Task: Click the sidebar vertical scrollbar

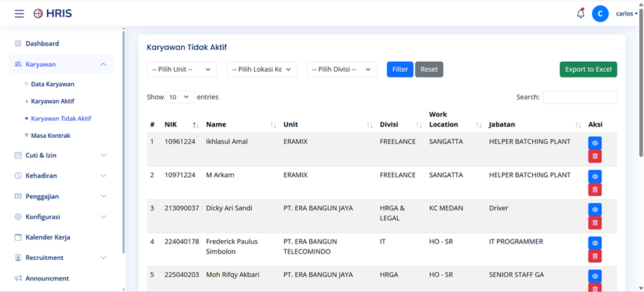Action: coord(124,141)
